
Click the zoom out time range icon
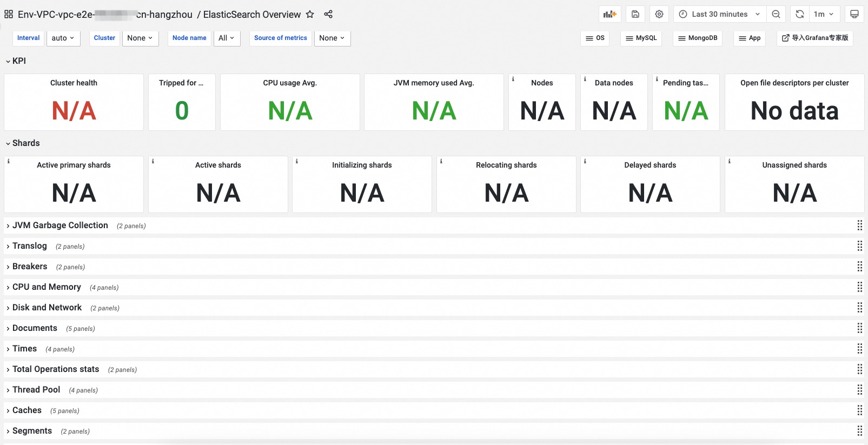pyautogui.click(x=776, y=14)
